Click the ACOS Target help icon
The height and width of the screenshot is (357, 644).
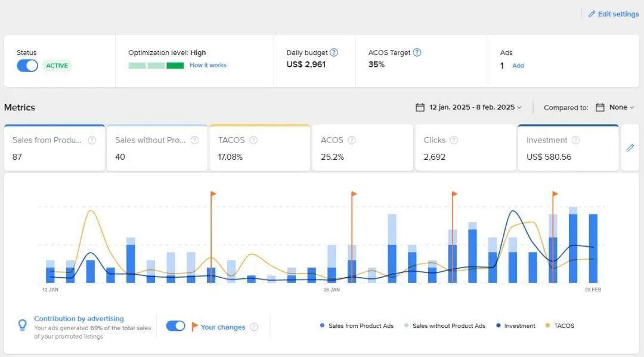pyautogui.click(x=417, y=52)
